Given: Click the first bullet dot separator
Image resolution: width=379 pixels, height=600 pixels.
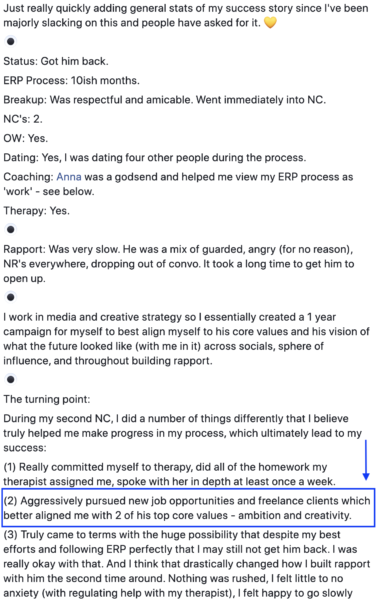Looking at the screenshot, I should point(11,41).
